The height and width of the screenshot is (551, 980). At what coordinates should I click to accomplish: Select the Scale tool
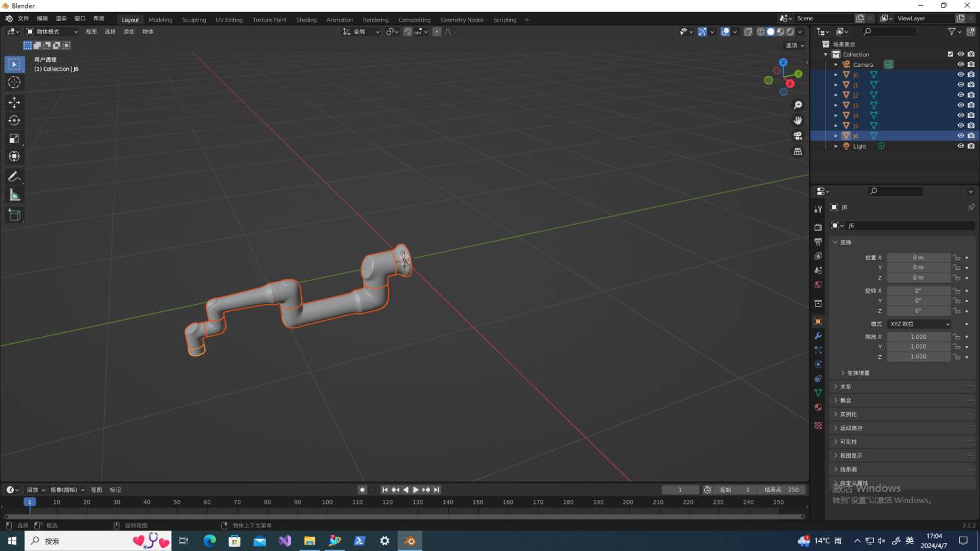click(x=14, y=138)
